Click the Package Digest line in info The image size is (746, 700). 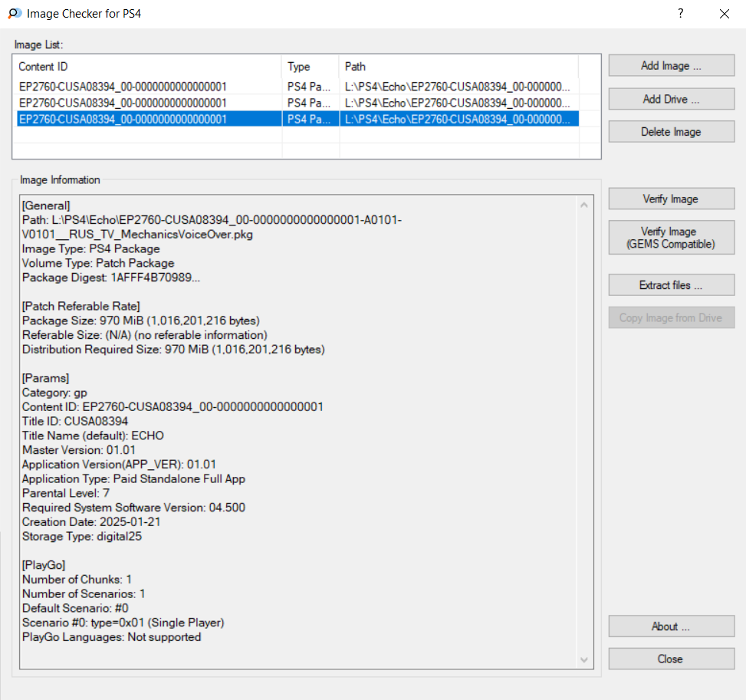pos(111,278)
